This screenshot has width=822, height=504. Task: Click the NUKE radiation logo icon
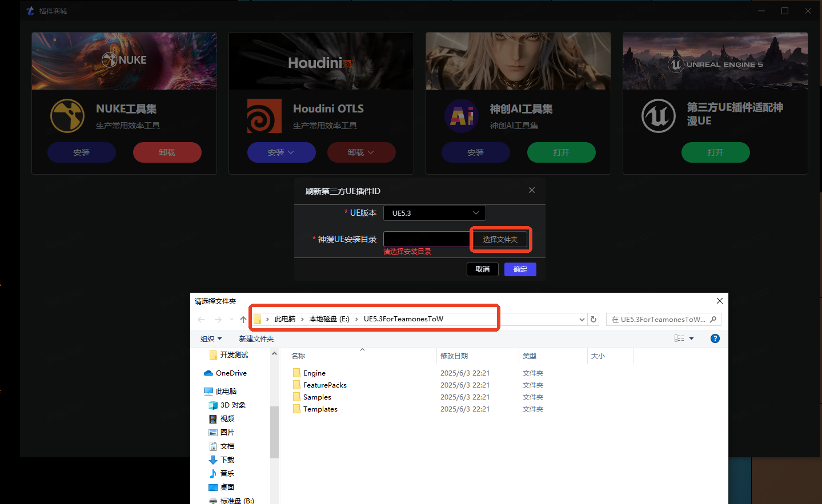(67, 116)
